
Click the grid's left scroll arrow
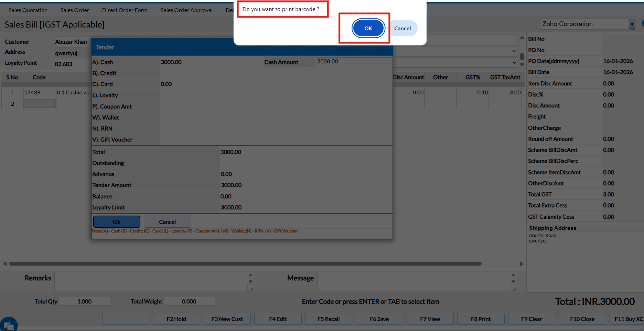(5, 264)
